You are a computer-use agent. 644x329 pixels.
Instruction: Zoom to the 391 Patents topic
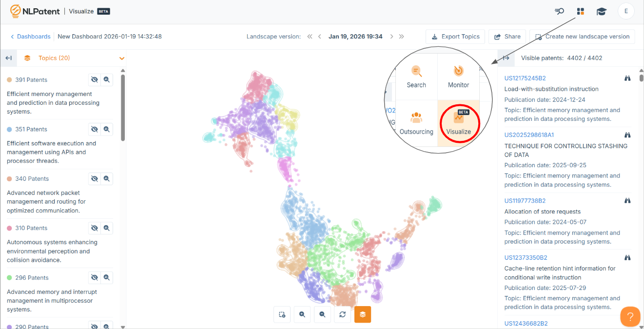107,80
